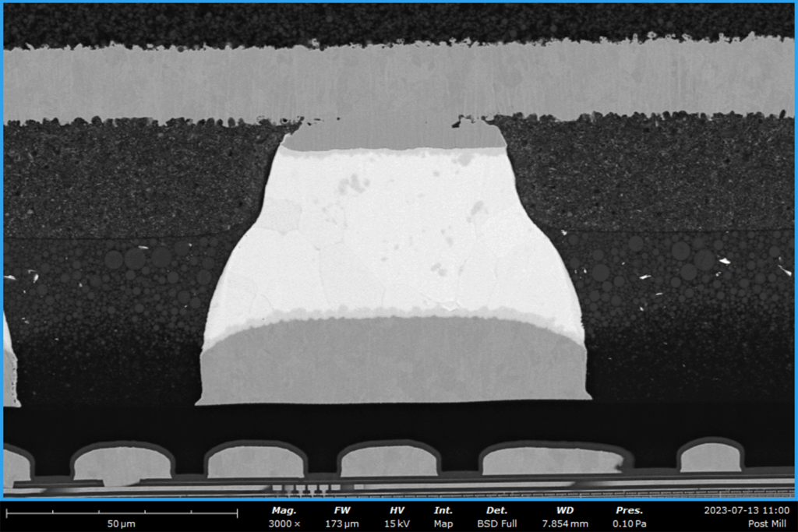Click the HV column header label
Screen dimensions: 798x532
[397, 509]
